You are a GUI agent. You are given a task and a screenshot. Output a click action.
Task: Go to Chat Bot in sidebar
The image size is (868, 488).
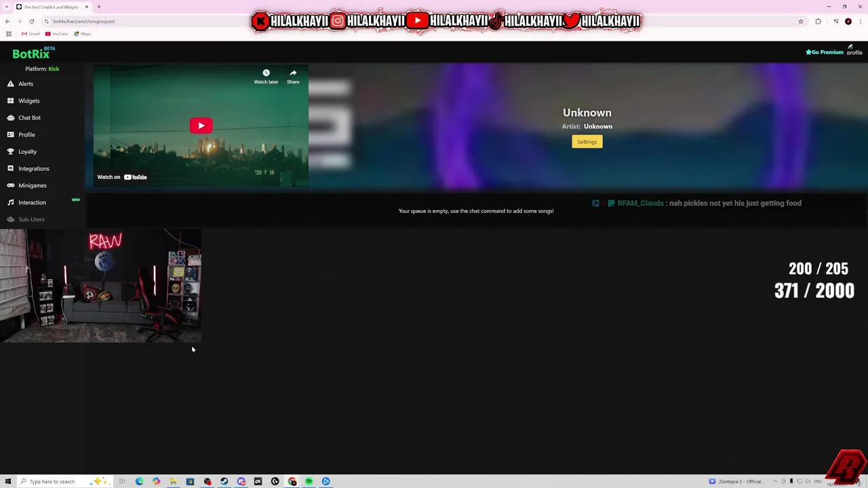pyautogui.click(x=30, y=118)
